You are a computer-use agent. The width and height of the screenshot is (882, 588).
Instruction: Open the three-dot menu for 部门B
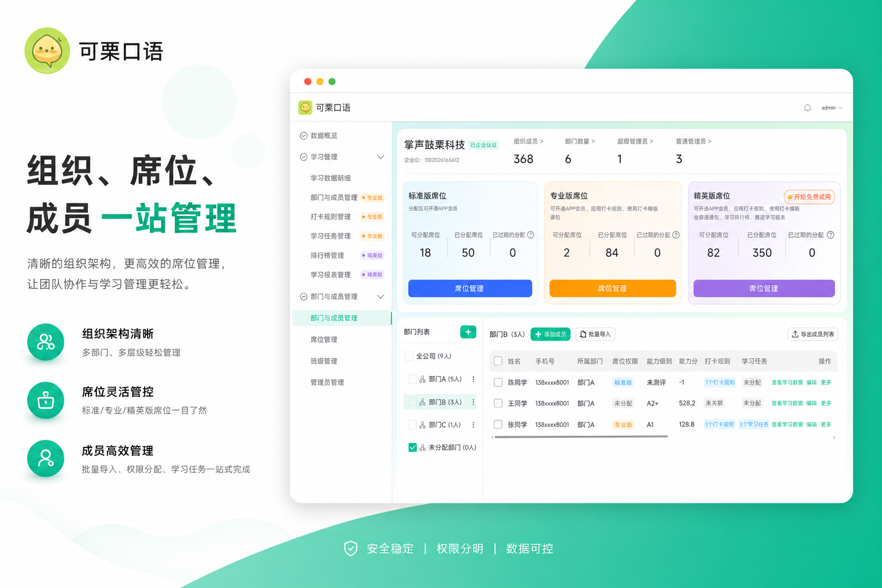click(473, 402)
